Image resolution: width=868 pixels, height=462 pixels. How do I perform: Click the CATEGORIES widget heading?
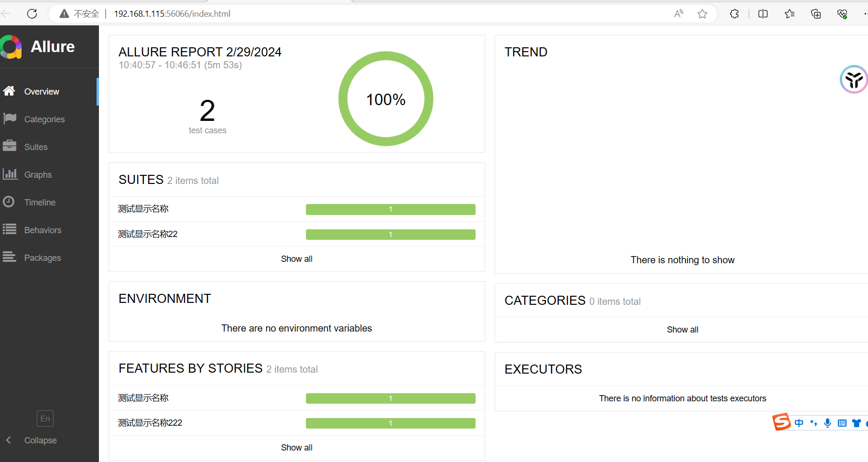(x=545, y=301)
